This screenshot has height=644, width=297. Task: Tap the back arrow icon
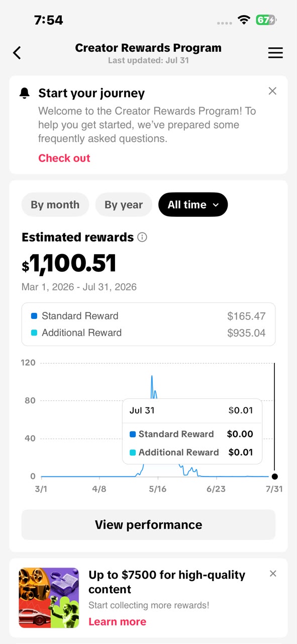17,53
